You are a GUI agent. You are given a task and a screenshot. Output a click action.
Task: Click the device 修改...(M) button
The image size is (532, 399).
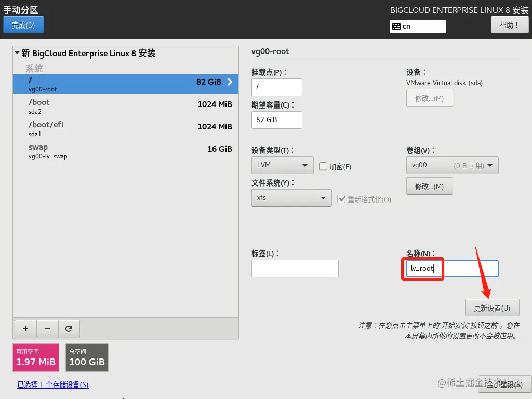(x=430, y=98)
